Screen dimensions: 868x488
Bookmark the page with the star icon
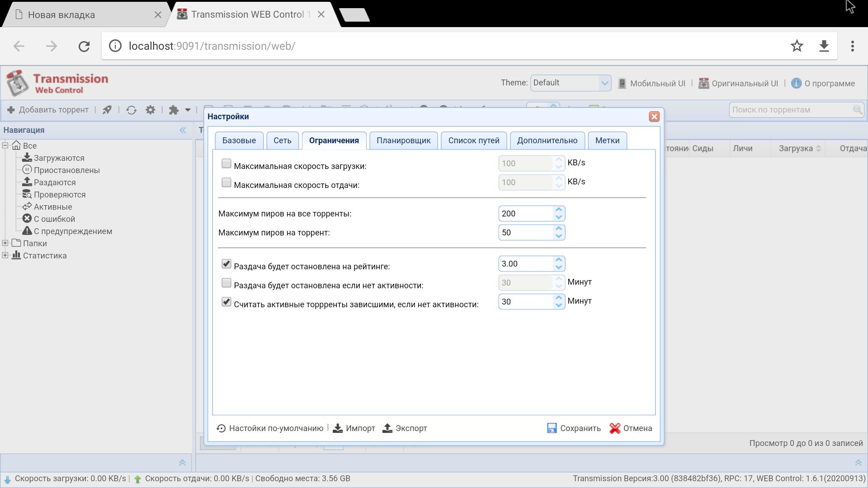pyautogui.click(x=797, y=46)
